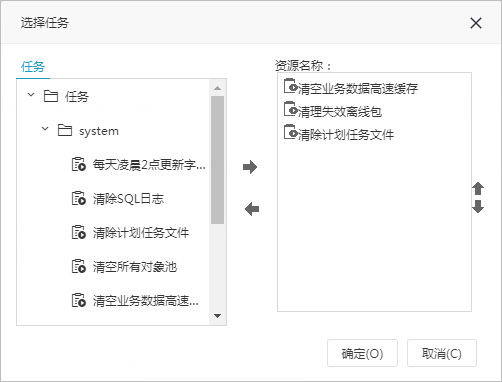Move selected resource down with down arrow
The image size is (502, 382).
[x=478, y=207]
